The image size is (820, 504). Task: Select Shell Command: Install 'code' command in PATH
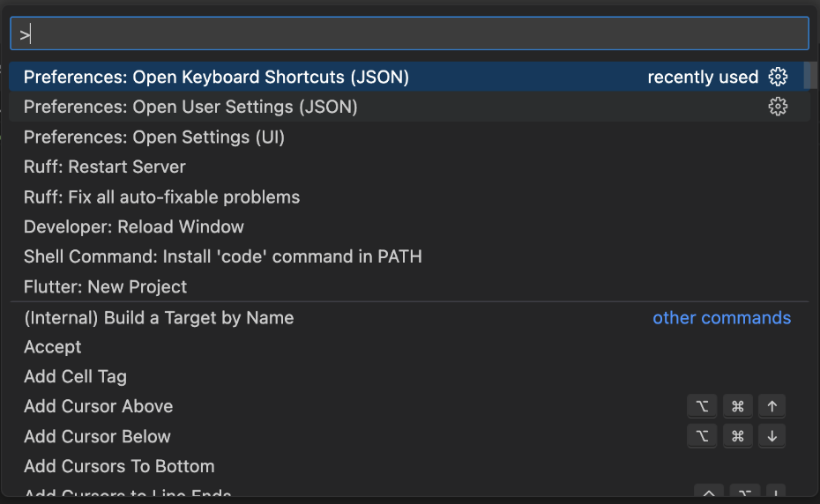point(223,256)
